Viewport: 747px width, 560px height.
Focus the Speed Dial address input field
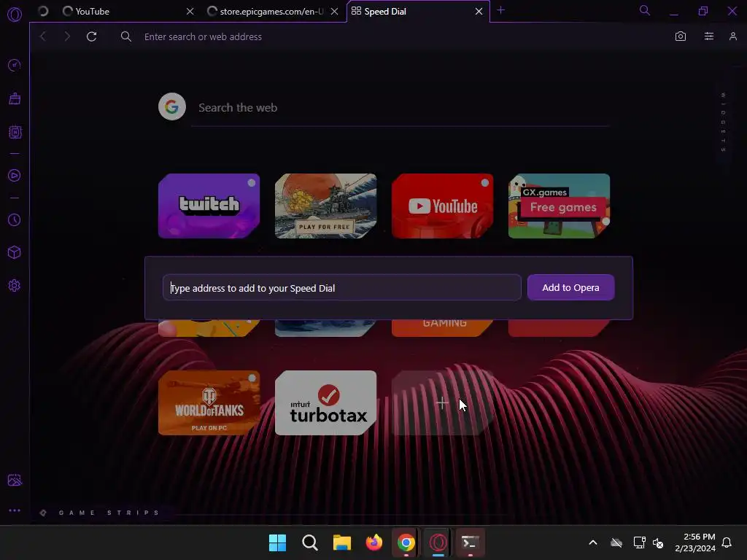341,287
